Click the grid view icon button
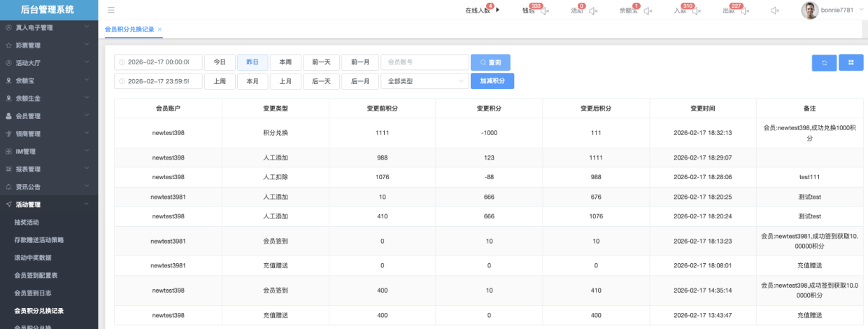868x329 pixels. pos(851,63)
